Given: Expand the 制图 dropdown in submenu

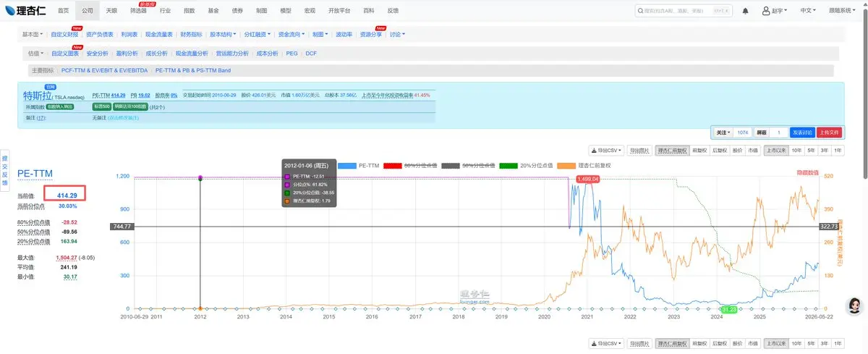Looking at the screenshot, I should [x=320, y=34].
